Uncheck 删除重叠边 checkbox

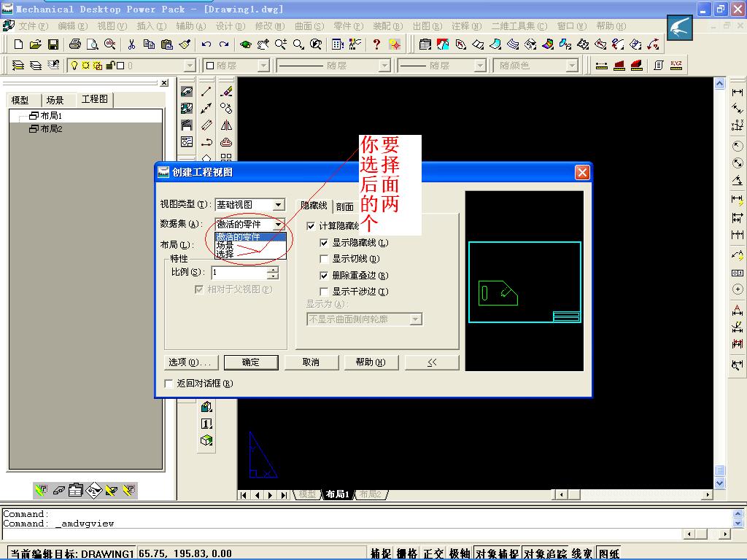[x=324, y=275]
